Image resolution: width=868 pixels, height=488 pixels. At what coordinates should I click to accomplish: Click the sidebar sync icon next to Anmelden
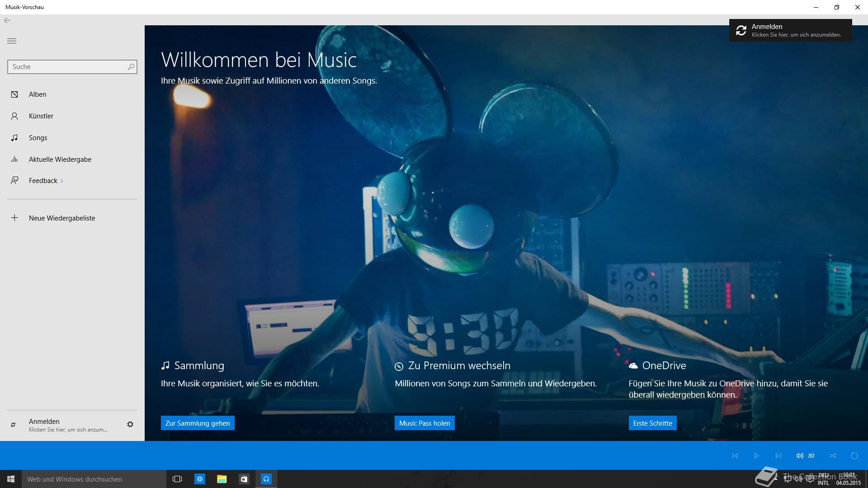[x=13, y=425]
